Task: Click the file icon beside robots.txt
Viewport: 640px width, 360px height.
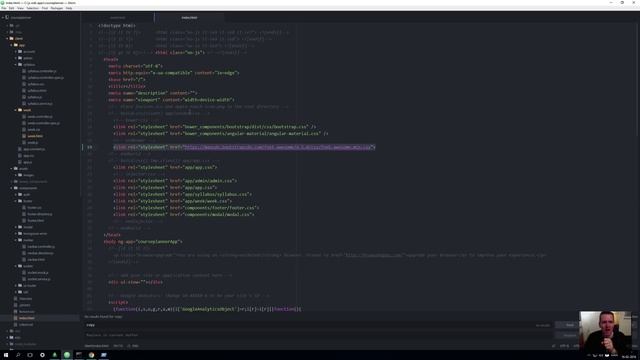Action: pos(16,324)
